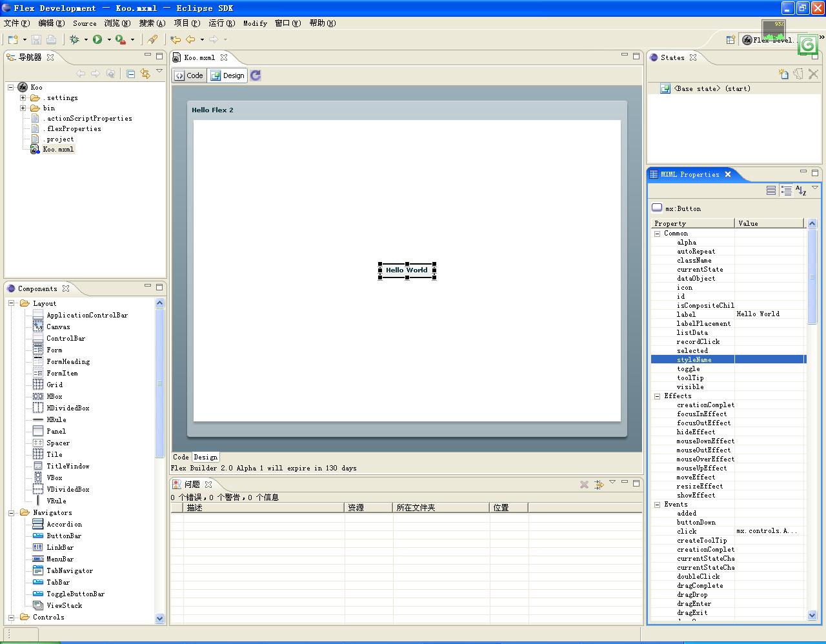The width and height of the screenshot is (826, 644).
Task: Toggle alphabetical sort of properties
Action: click(x=801, y=190)
